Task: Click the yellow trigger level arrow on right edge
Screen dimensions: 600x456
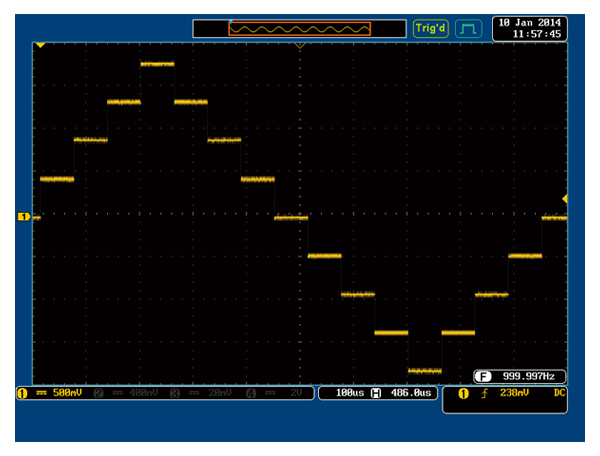Action: [x=565, y=199]
